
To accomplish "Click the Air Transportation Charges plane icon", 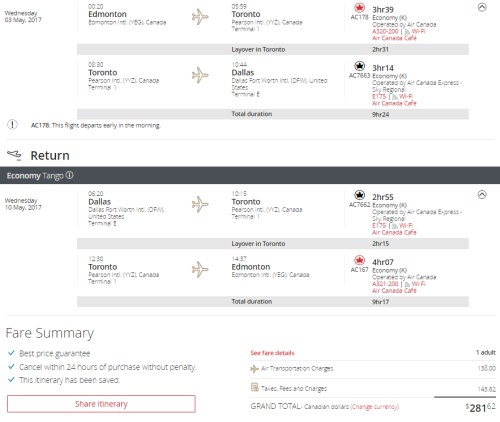I will pos(254,369).
